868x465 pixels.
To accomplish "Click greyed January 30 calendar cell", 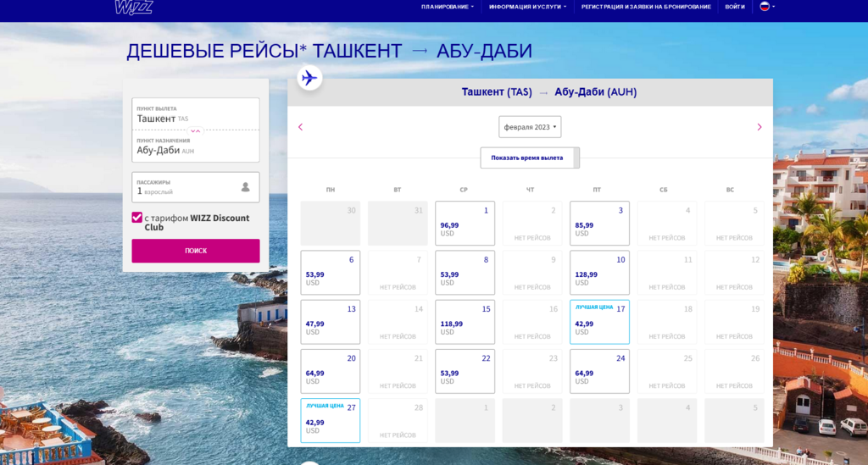I will coord(331,224).
